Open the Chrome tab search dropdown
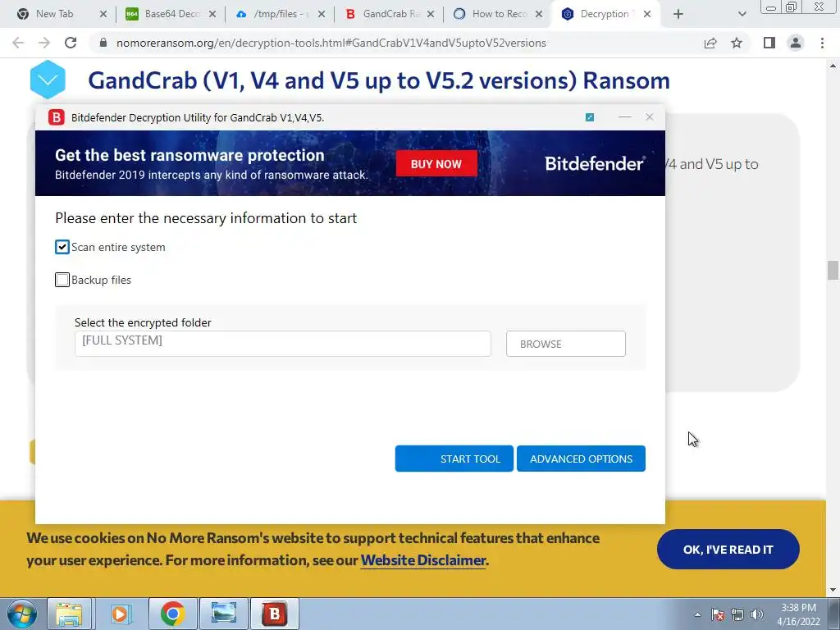Screen dimensions: 840x630 (x=742, y=14)
